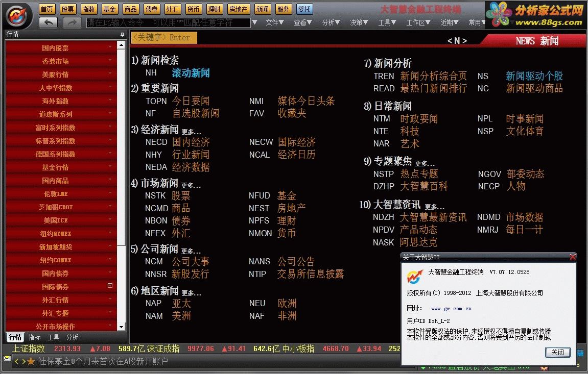Viewport: 588px width, 374px height.
Task: Open the 工具 dropdown menu in the toolbar
Action: point(387,22)
